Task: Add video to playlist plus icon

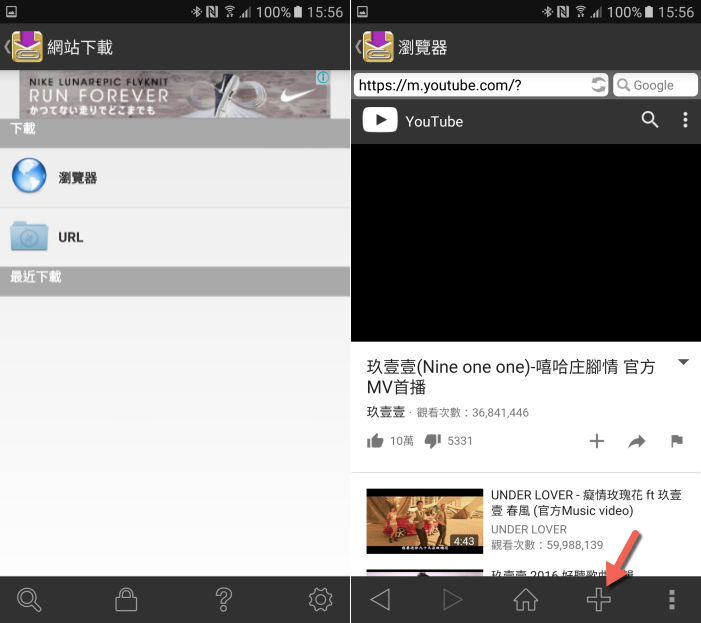Action: click(597, 441)
